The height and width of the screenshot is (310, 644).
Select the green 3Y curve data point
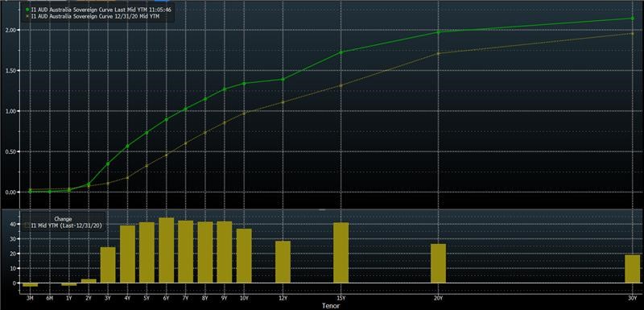[x=108, y=163]
